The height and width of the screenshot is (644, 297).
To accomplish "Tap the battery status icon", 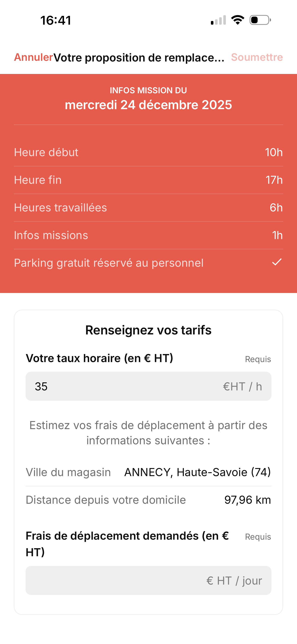I will coord(260,20).
